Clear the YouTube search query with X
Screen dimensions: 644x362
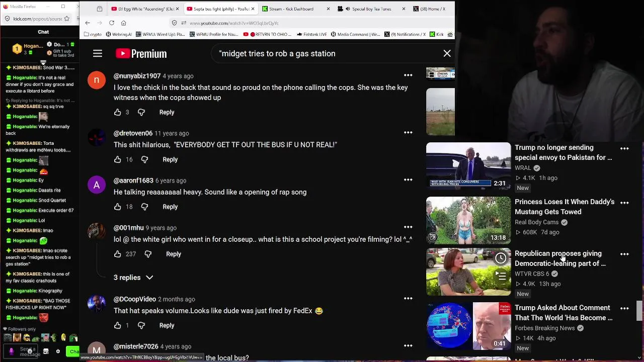click(447, 53)
